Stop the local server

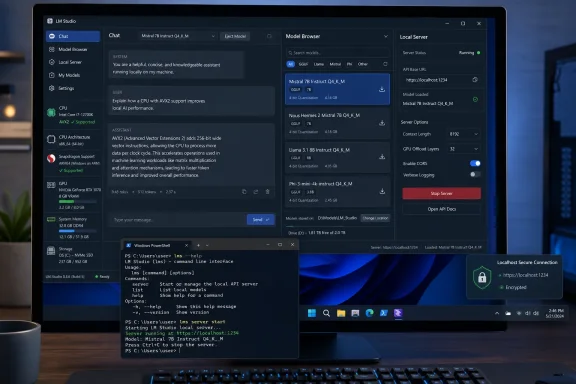[x=442, y=193]
